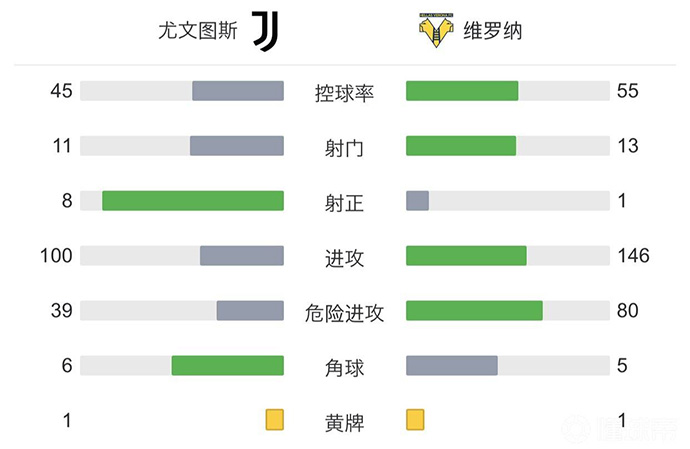Click Juventus's dangerous attack count 39
This screenshot has height=449, width=690.
coord(62,311)
